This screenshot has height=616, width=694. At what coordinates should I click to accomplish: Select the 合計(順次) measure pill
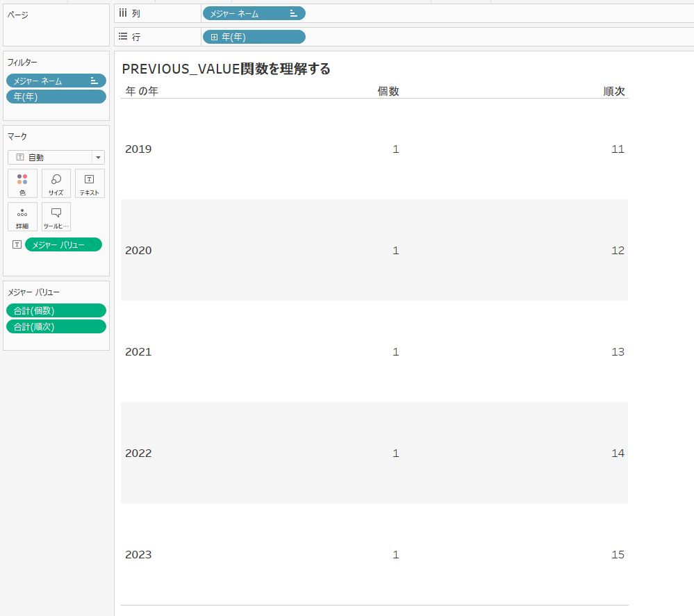pos(56,326)
